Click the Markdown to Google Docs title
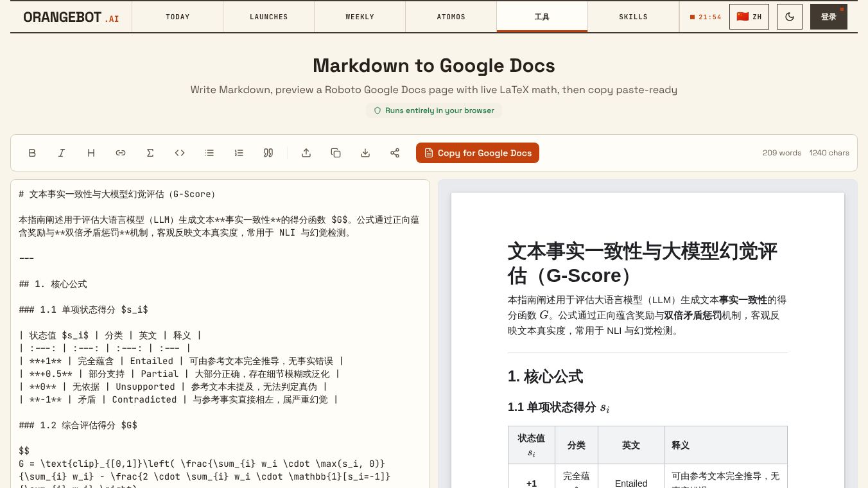 [434, 65]
